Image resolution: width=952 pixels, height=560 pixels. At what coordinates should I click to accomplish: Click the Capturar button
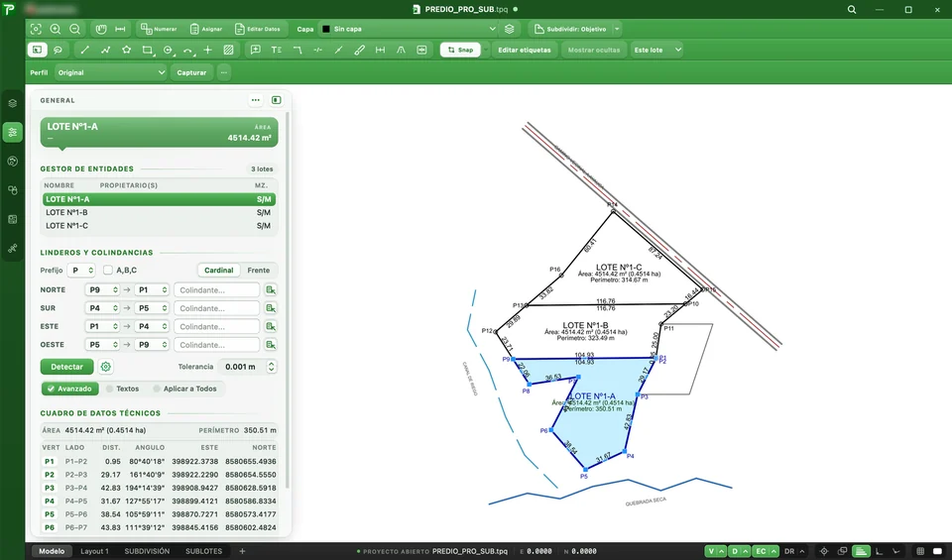[x=191, y=72]
